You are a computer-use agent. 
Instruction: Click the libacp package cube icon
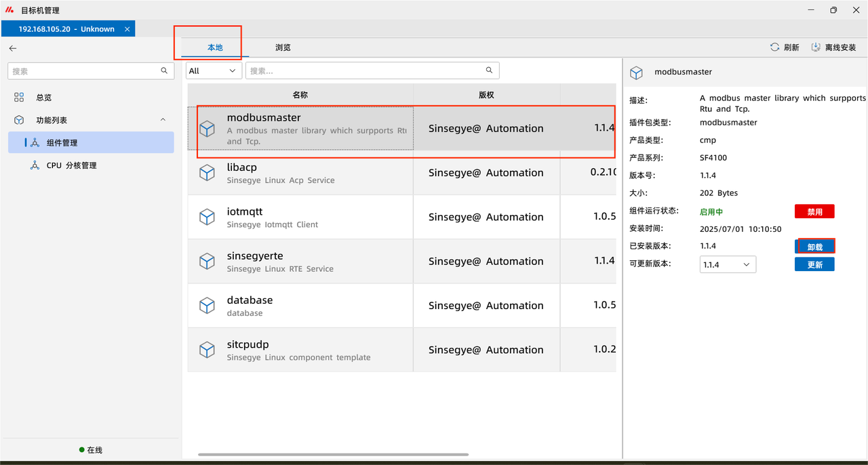[x=207, y=173]
